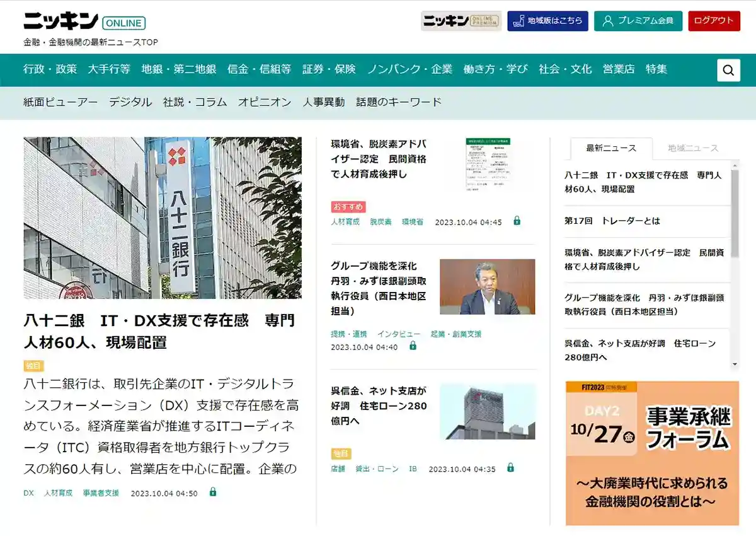Screen dimensions: 756x536
Task: Click lock icon beside the 04:50 timestamp
Action: 213,492
